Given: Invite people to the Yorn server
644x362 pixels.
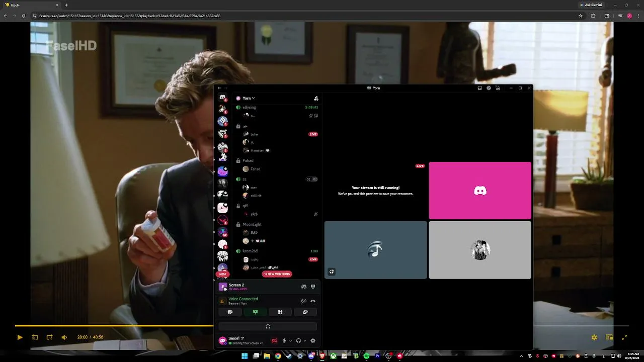Looking at the screenshot, I should point(316,98).
